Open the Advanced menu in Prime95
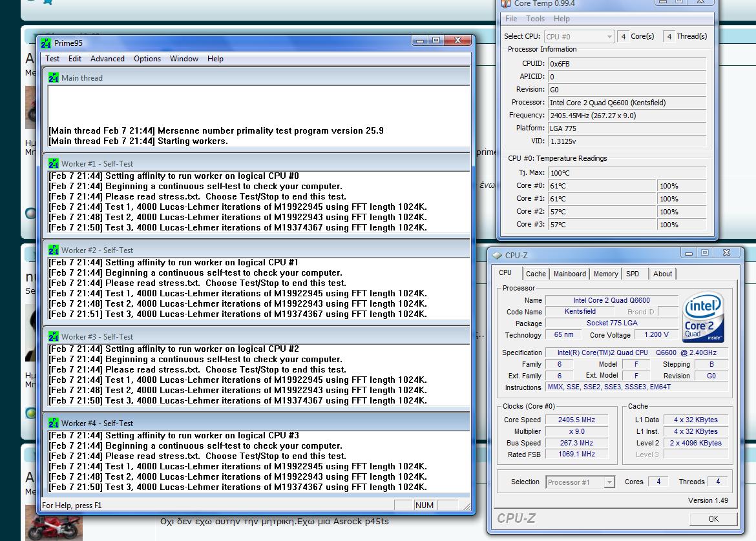The width and height of the screenshot is (756, 541). (107, 59)
